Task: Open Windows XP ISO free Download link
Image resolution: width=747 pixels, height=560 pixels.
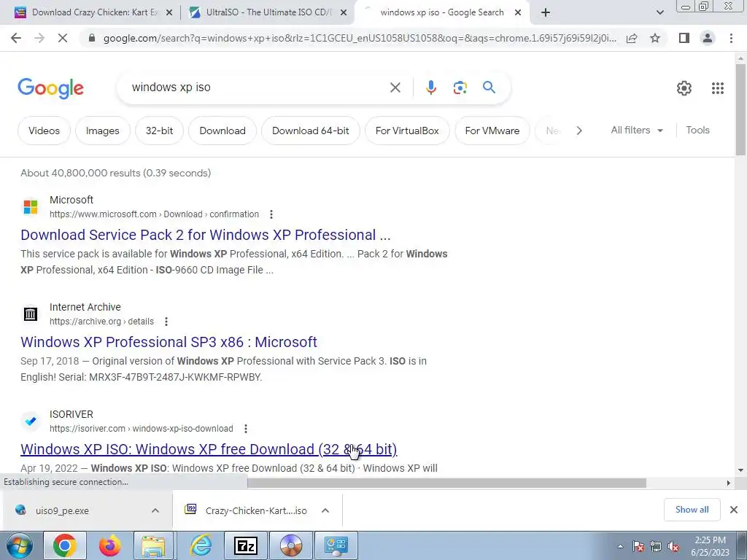Action: [209, 449]
